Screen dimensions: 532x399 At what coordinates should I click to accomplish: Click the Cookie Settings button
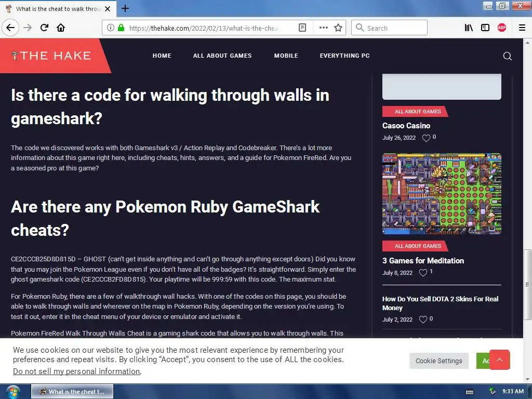pos(438,361)
